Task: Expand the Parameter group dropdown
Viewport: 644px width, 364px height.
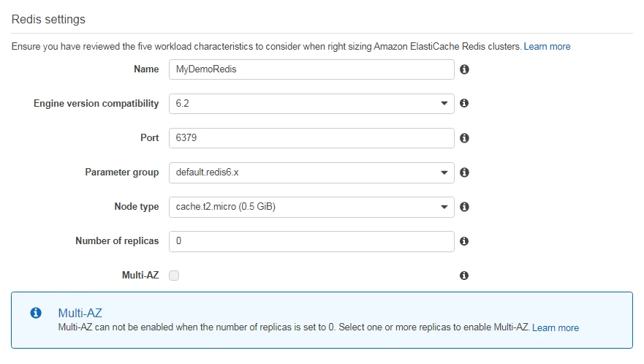Action: (x=311, y=172)
